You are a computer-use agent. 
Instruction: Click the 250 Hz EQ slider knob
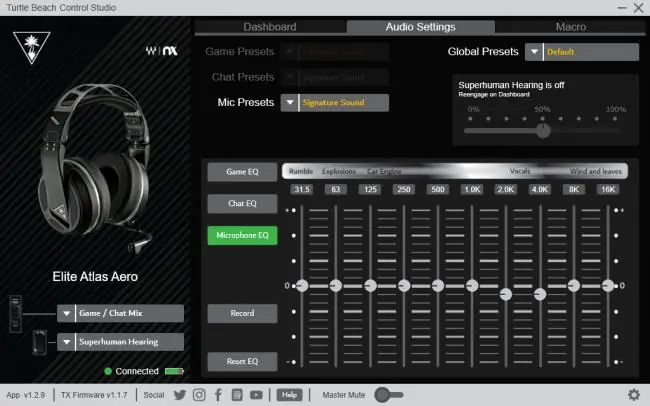[404, 286]
